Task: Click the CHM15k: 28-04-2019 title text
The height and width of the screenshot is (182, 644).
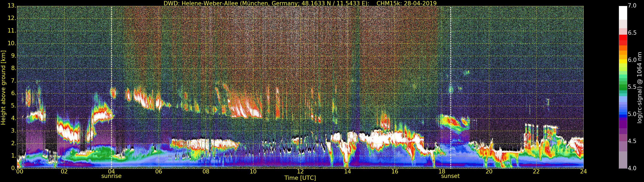Action: (407, 3)
